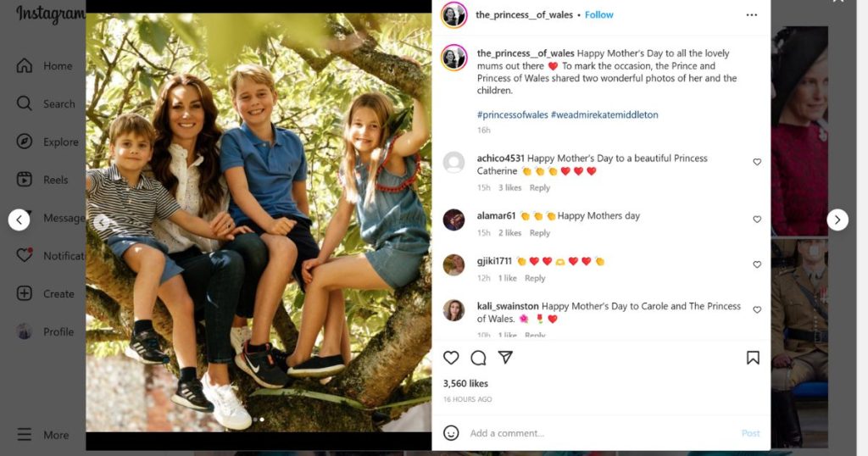Like kali_swainston's comment
868x456 pixels.
(757, 310)
